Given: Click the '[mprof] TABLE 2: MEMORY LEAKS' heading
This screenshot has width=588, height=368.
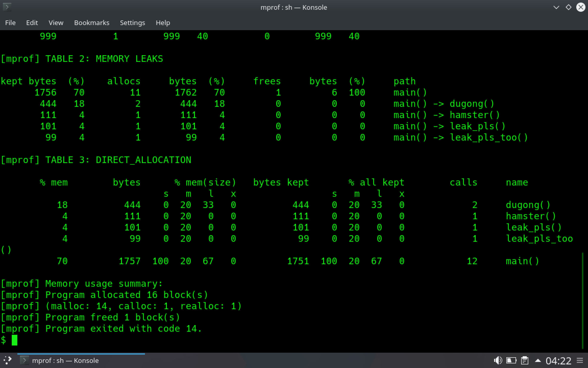Looking at the screenshot, I should coord(82,59).
